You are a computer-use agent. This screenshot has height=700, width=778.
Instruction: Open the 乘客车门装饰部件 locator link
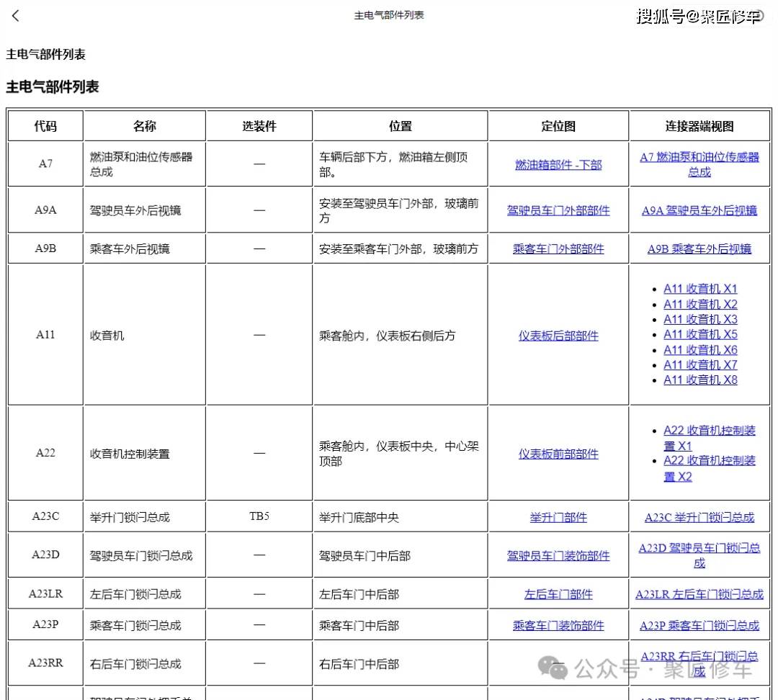tap(558, 626)
